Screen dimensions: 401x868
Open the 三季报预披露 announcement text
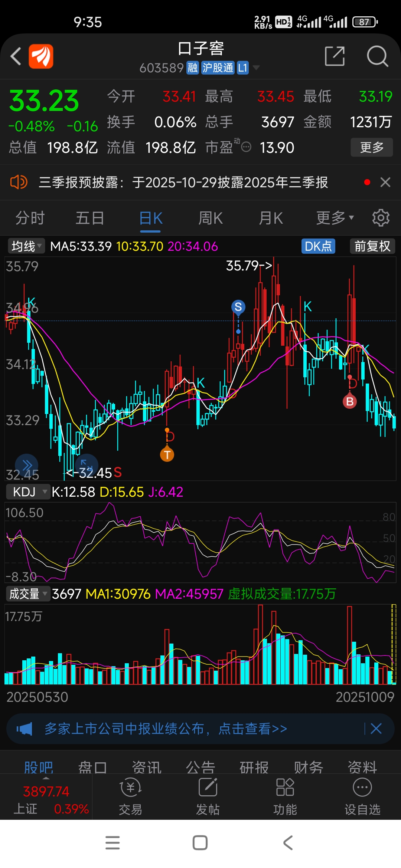tap(183, 182)
